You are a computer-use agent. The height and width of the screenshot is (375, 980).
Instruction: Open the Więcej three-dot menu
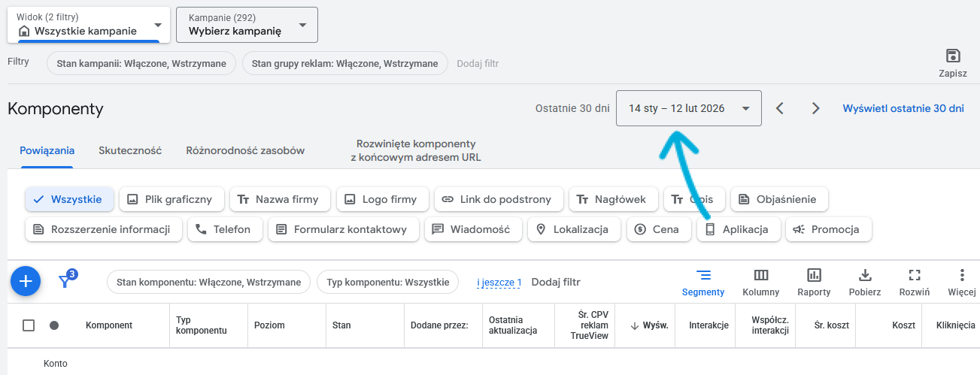pyautogui.click(x=961, y=282)
